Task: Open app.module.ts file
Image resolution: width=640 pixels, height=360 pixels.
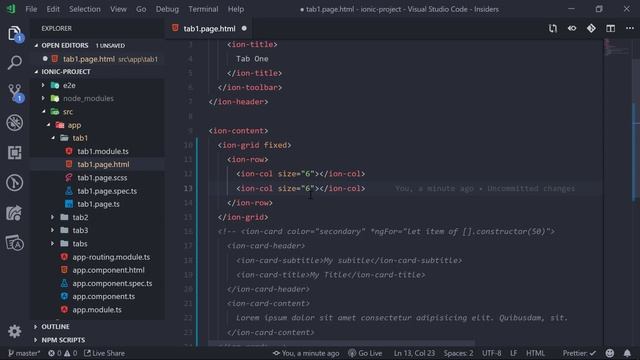Action: (x=97, y=309)
